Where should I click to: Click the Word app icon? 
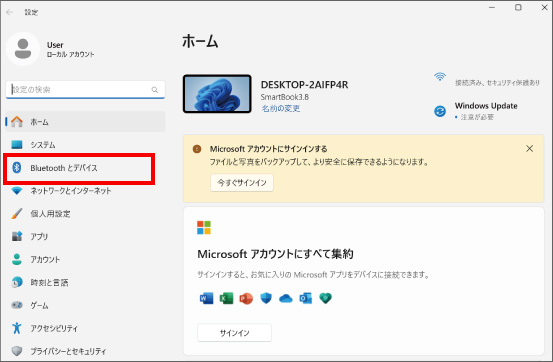pyautogui.click(x=206, y=298)
